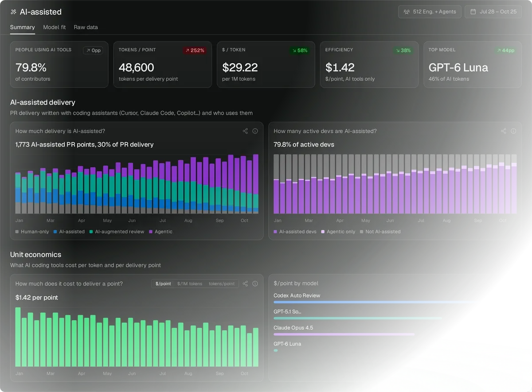Image resolution: width=532 pixels, height=392 pixels.
Task: Toggle the AI-assisted devs legend series
Action: 295,232
